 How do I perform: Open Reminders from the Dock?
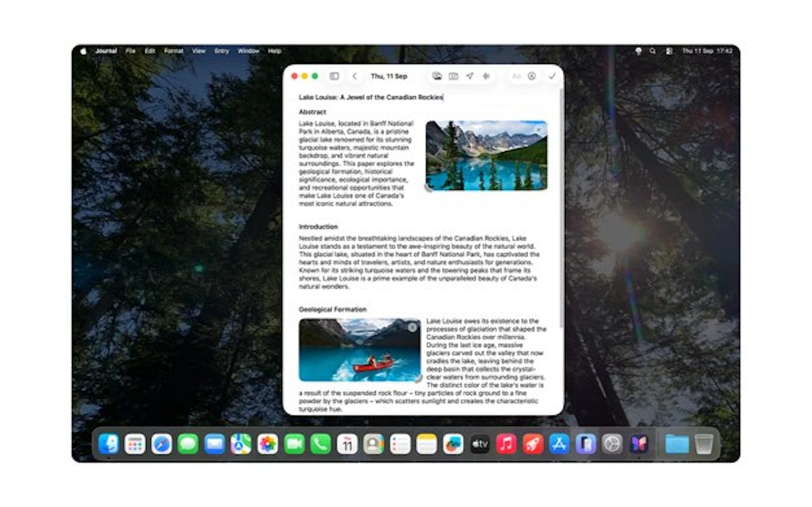click(400, 444)
